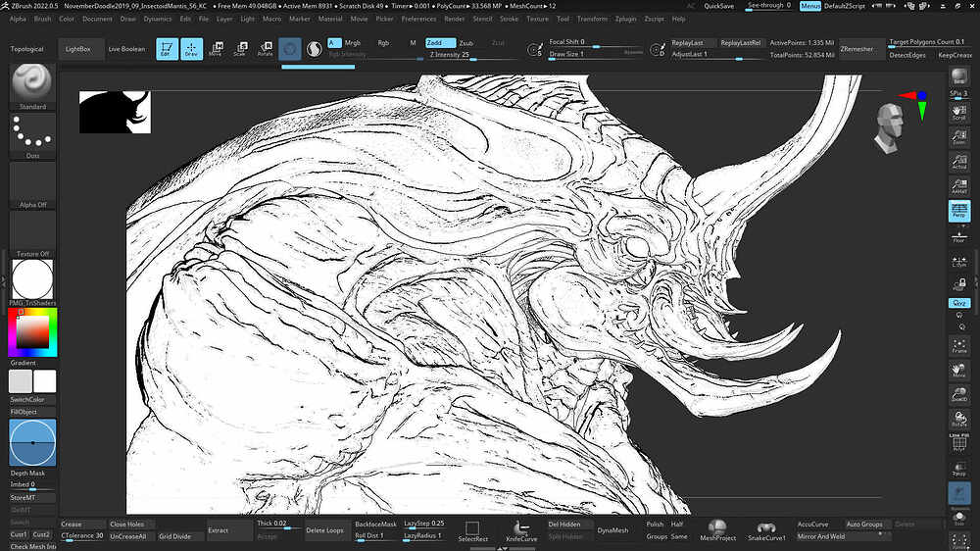Adjust the Focal Shift slider

(595, 42)
